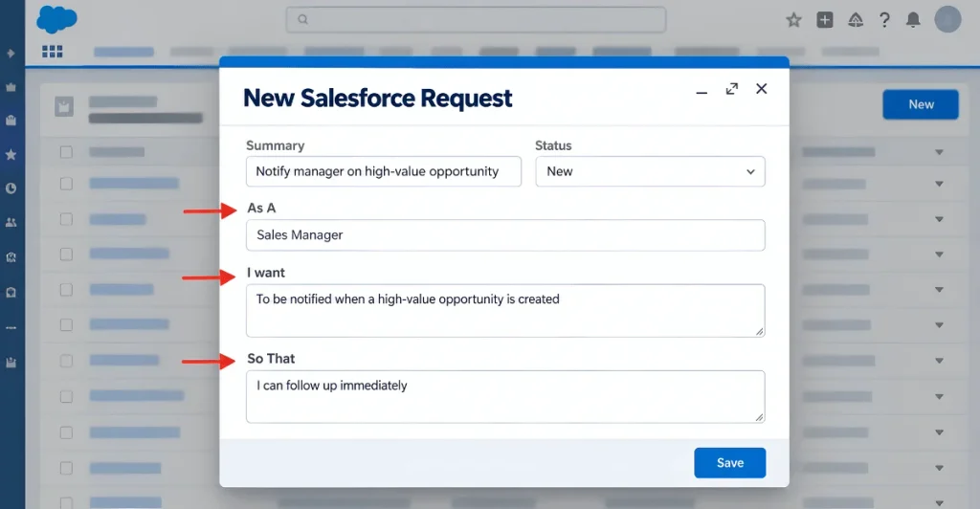Close the New Salesforce Request dialog
This screenshot has width=980, height=509.
tap(761, 89)
